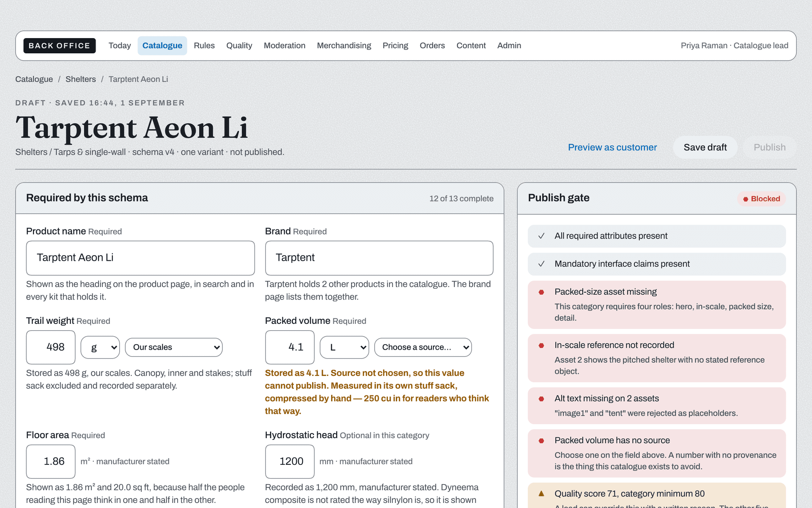Open the Content tab
This screenshot has width=812, height=508.
click(x=471, y=46)
